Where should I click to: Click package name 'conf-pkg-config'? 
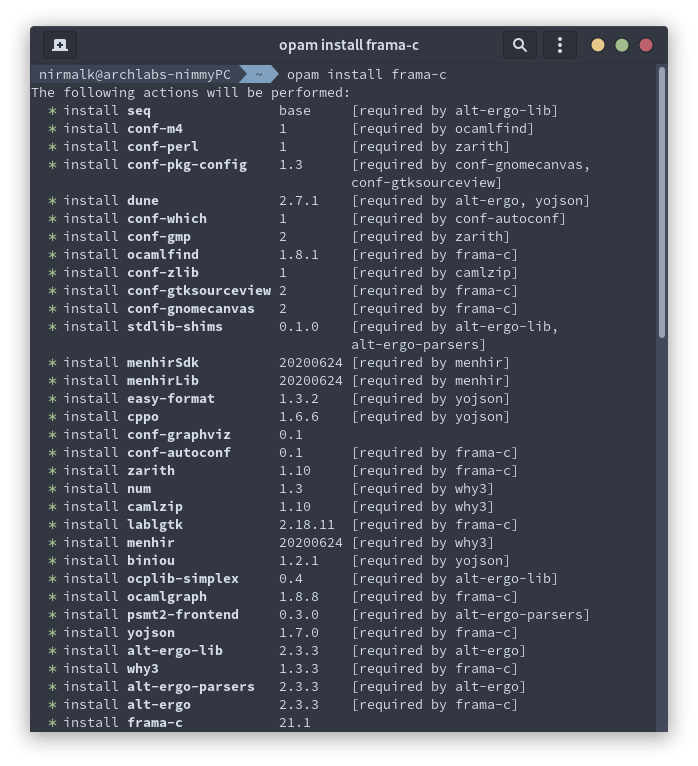(187, 165)
